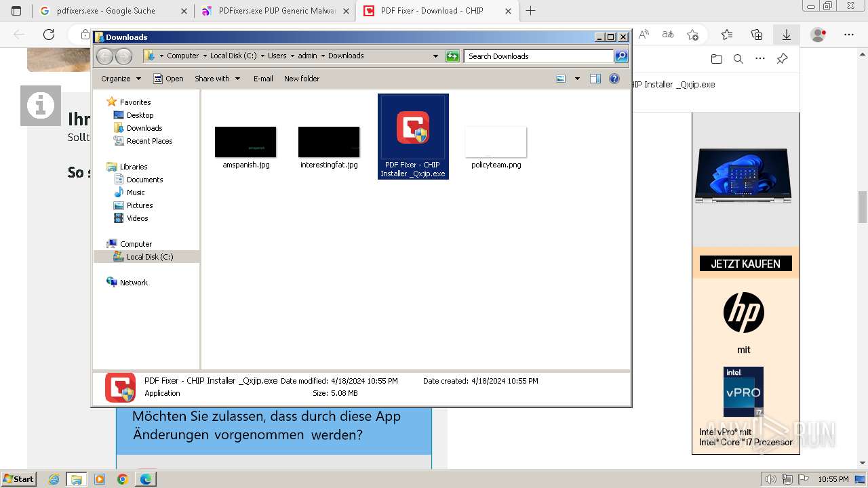Click the Explorer address refresh button
The image size is (868, 488).
[x=452, y=56]
